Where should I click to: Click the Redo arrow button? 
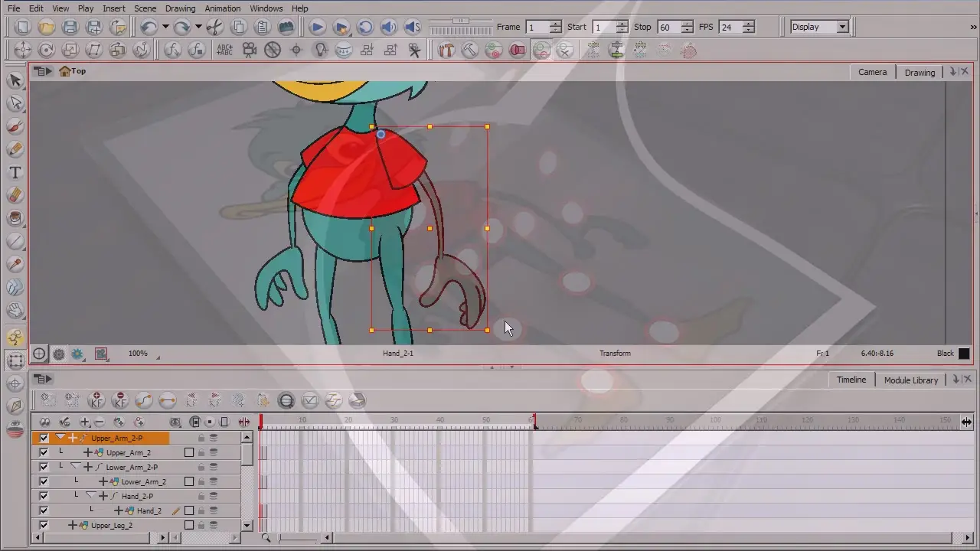pos(181,27)
